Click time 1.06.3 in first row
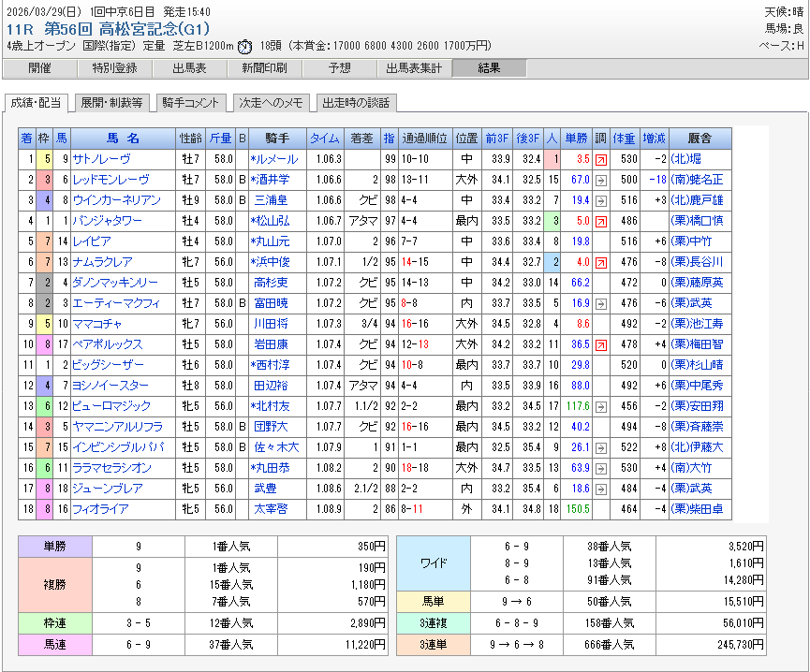Screen dimensions: 810x672 tap(329, 159)
